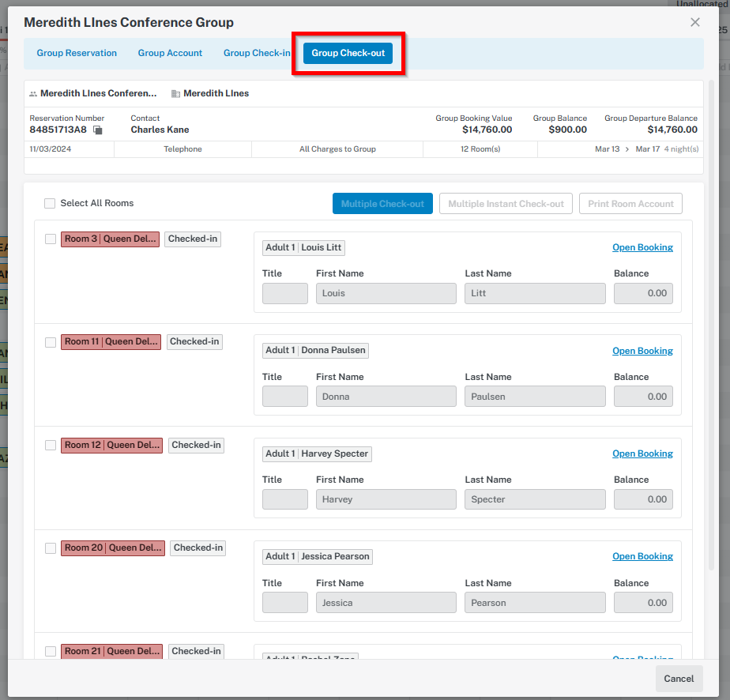The height and width of the screenshot is (700, 730).
Task: Click the Adult 1 | Donna Paulsen guest tag
Action: point(316,351)
